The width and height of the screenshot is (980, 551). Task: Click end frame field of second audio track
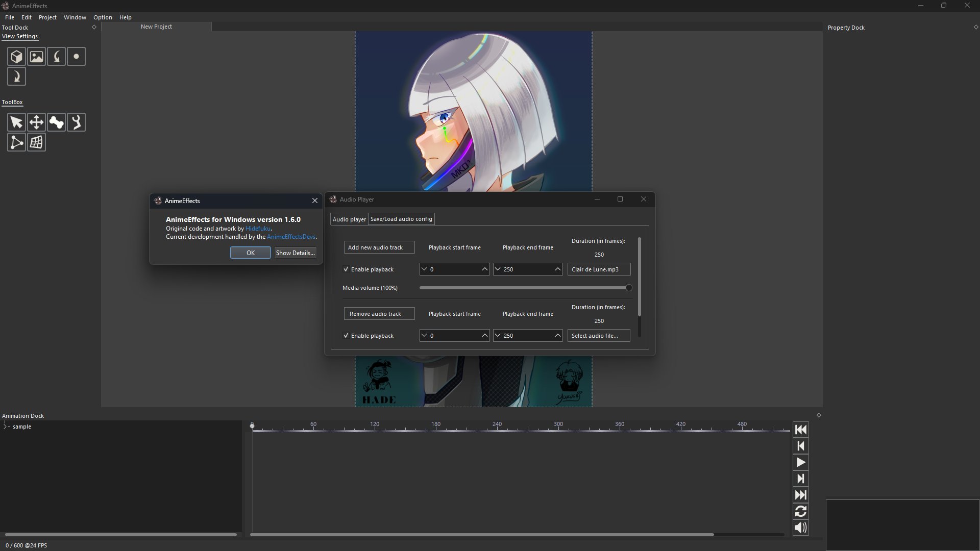pos(528,336)
